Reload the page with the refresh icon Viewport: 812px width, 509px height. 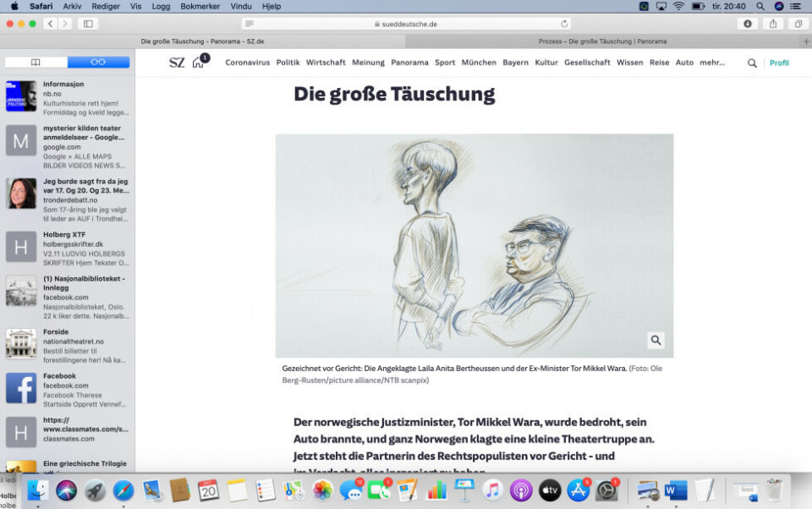click(564, 24)
